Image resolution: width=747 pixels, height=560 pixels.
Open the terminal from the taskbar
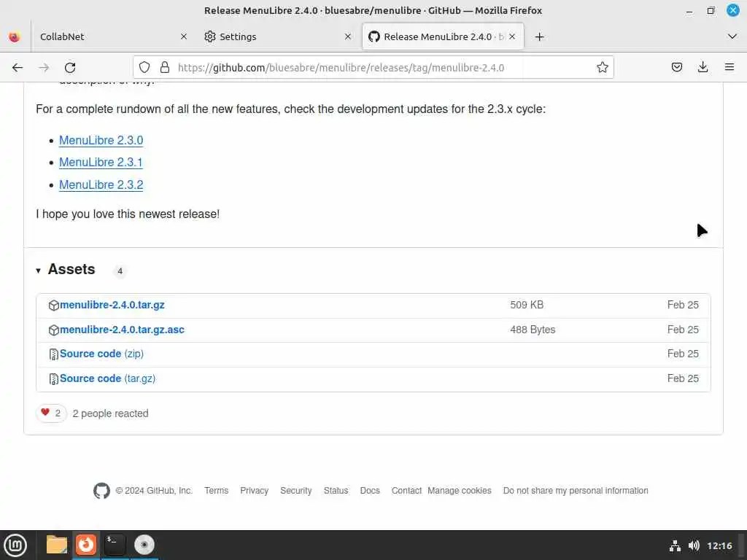pos(115,545)
